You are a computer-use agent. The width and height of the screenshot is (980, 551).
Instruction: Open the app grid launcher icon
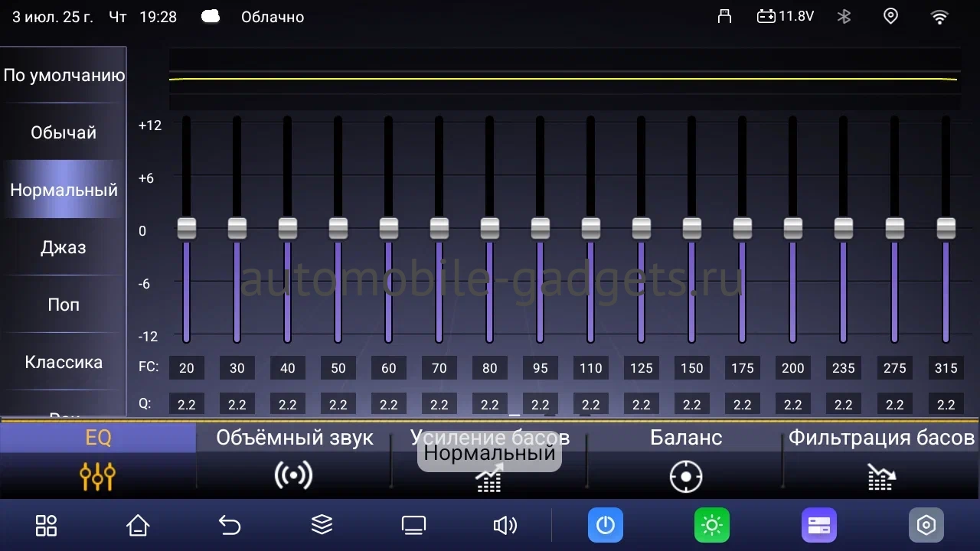(x=46, y=526)
